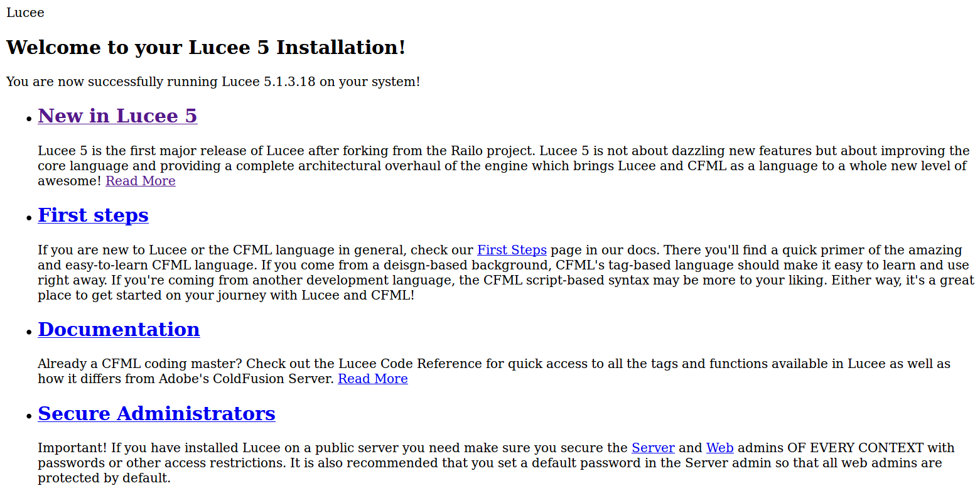The image size is (980, 493).
Task: Follow the inline 'First Steps' docs link
Action: tap(512, 250)
